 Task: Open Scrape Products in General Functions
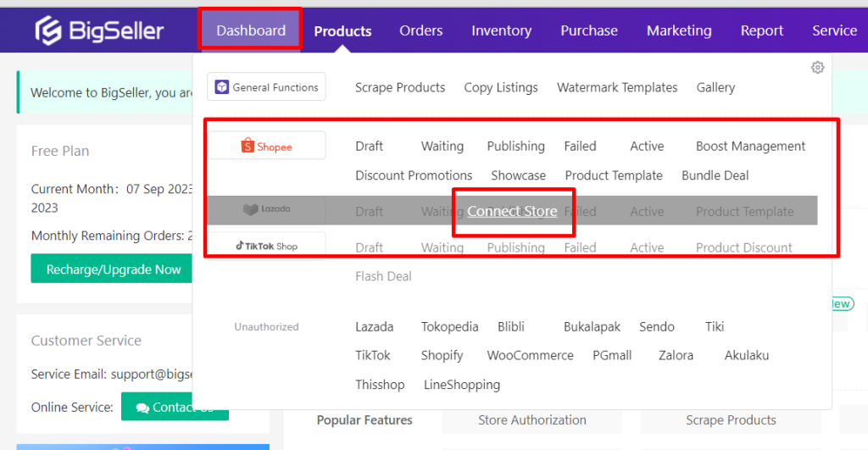coord(400,87)
